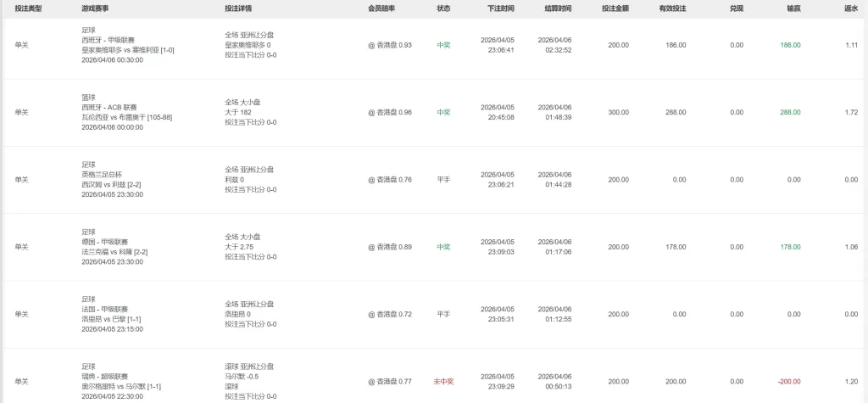The width and height of the screenshot is (868, 403).
Task: Select the 输赢 column header
Action: click(x=793, y=8)
